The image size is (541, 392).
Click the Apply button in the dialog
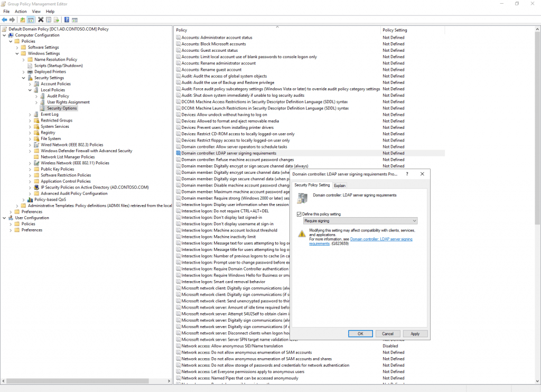point(415,333)
